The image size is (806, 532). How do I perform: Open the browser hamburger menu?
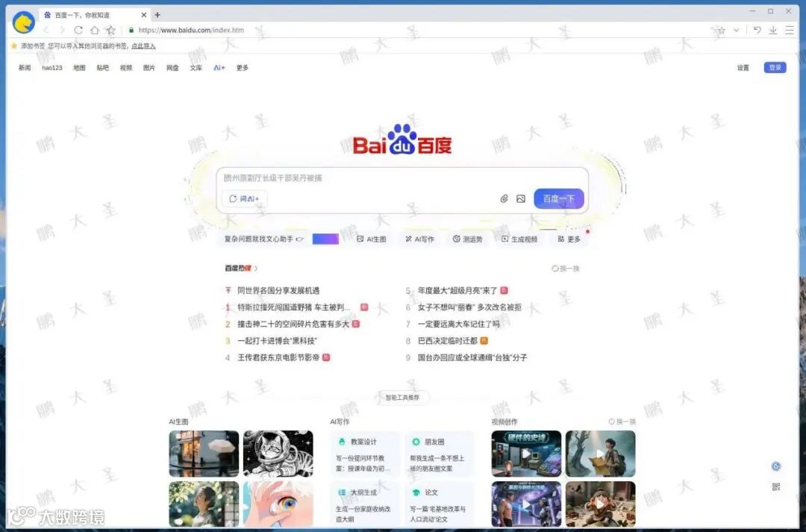coord(789,31)
